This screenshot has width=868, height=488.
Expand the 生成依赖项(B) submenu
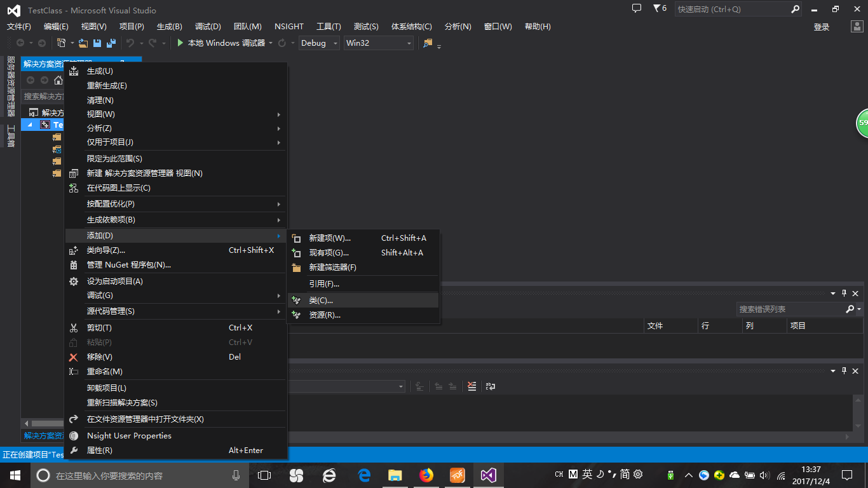click(176, 219)
